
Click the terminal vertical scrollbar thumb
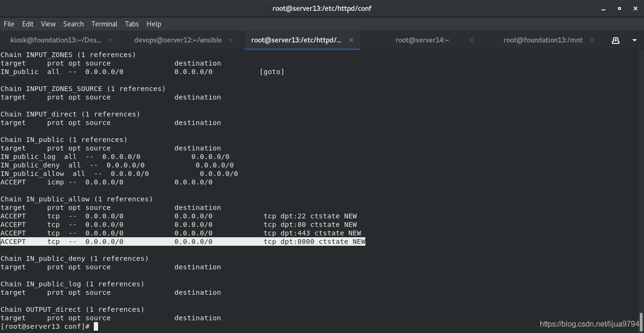click(641, 322)
